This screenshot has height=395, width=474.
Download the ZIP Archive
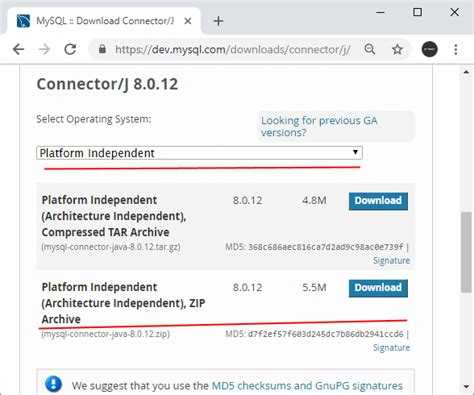(x=378, y=288)
